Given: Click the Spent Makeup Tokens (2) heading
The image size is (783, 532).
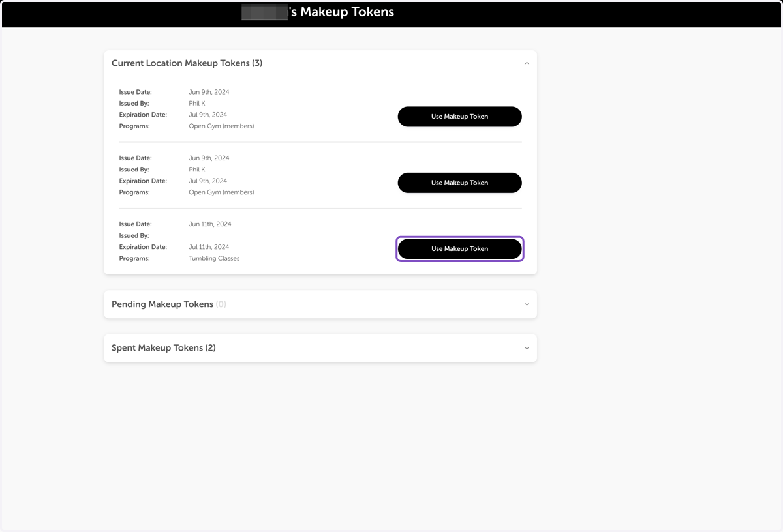Looking at the screenshot, I should (x=164, y=348).
